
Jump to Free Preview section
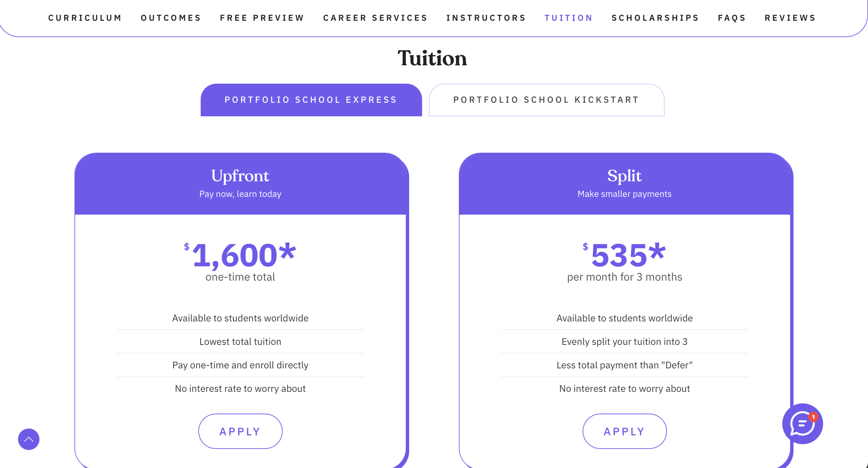pyautogui.click(x=262, y=18)
